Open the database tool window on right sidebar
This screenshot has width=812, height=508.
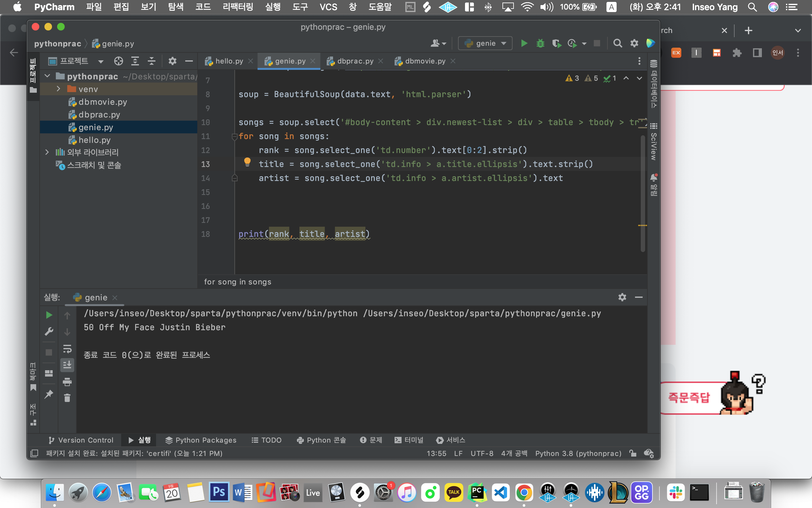[x=654, y=84]
